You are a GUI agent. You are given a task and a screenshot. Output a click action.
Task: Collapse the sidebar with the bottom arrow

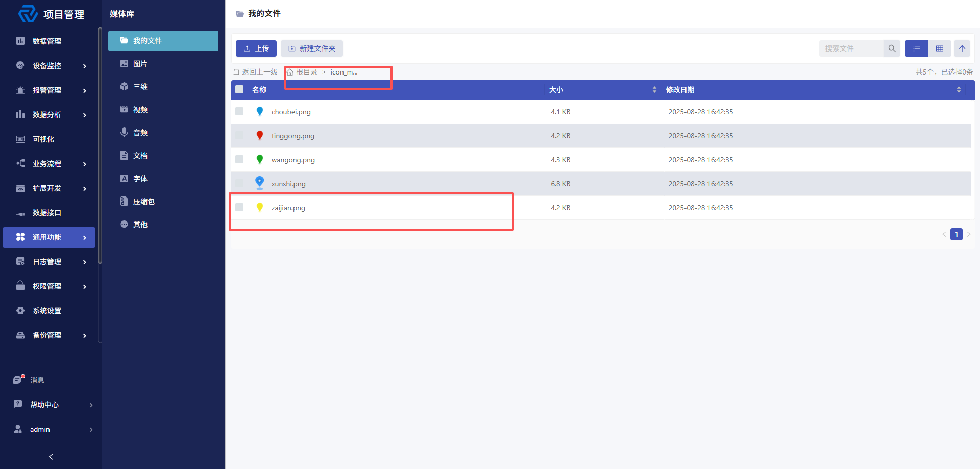coord(51,457)
